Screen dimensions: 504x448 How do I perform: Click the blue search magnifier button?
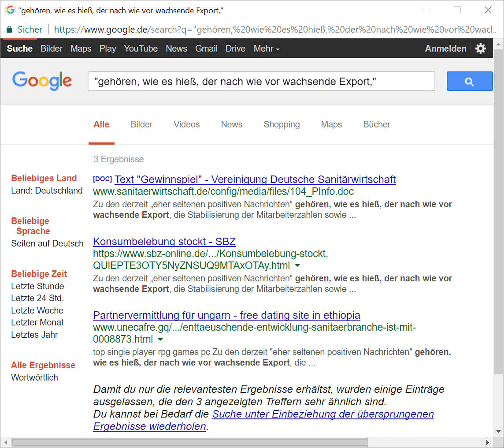[x=469, y=82]
